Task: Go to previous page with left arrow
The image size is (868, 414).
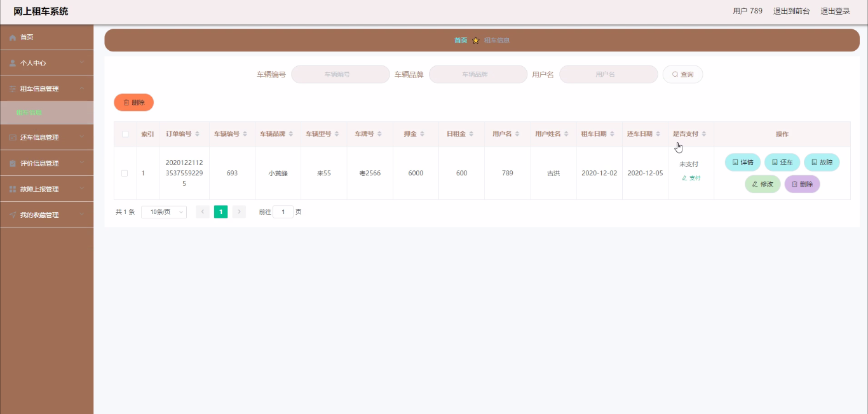Action: click(x=203, y=212)
